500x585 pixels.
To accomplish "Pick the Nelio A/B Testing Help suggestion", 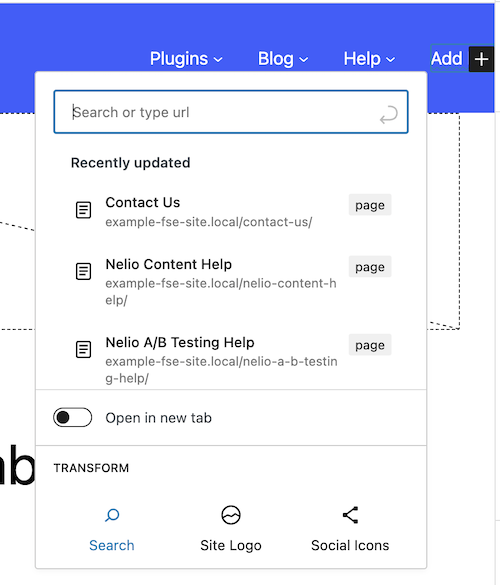I will tap(231, 359).
